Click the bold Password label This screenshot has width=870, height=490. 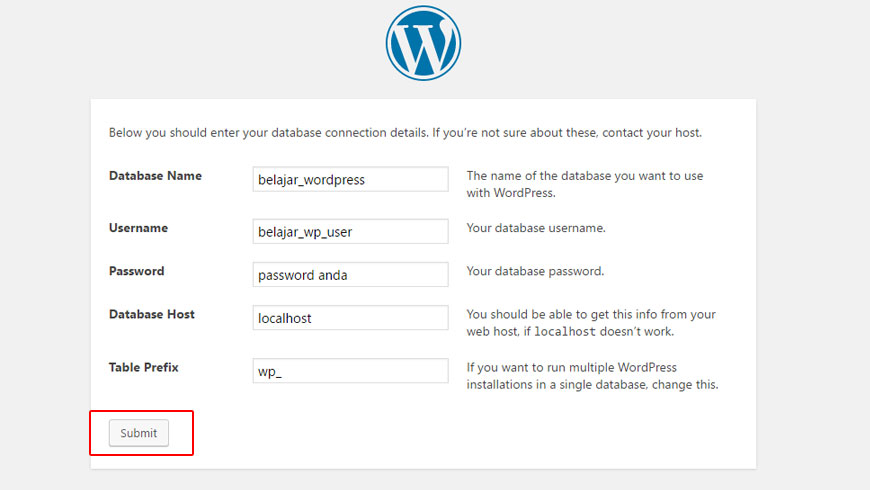click(136, 271)
